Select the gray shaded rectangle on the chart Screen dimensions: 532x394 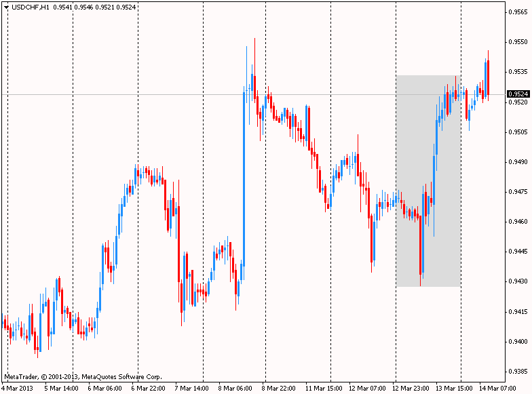click(x=428, y=181)
